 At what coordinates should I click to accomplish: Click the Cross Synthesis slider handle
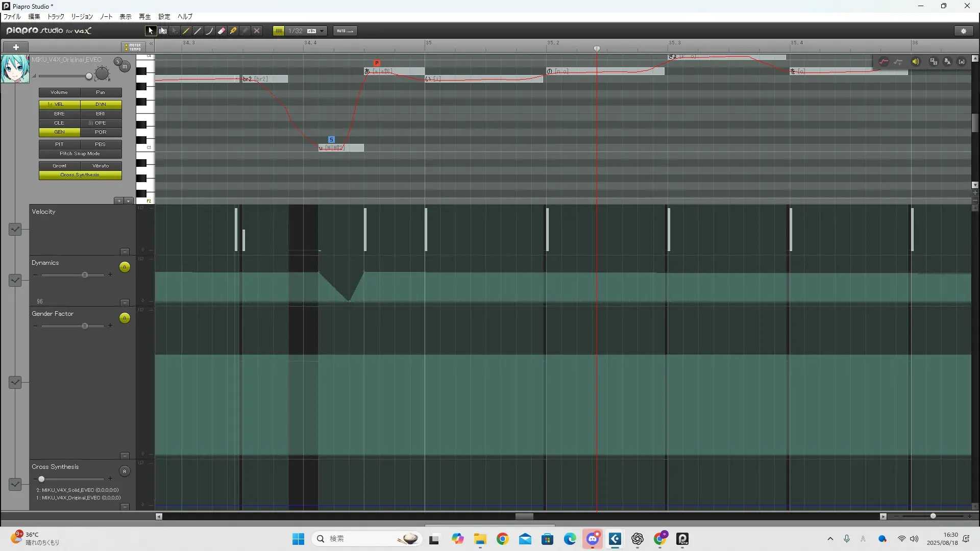[x=41, y=479]
